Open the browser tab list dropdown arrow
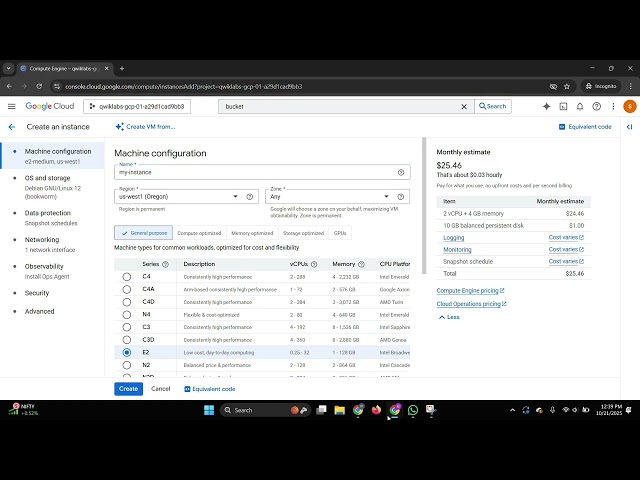Image resolution: width=640 pixels, height=480 pixels. [x=8, y=69]
